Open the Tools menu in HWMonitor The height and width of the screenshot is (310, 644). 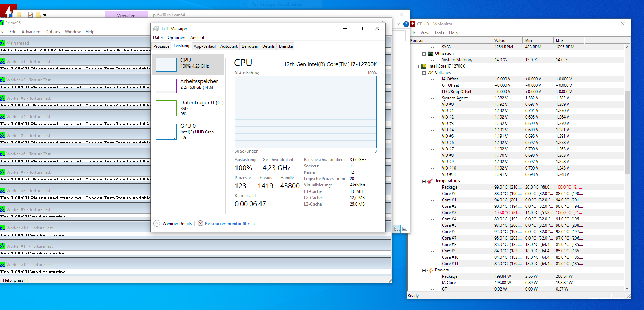click(x=439, y=33)
